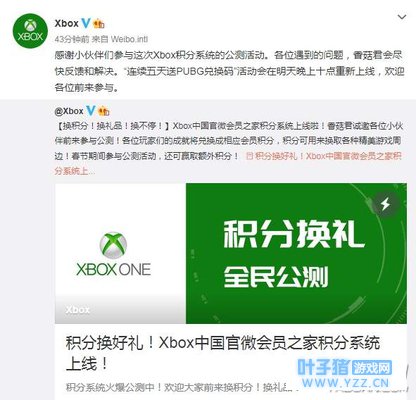Open the article headline 积分换好礼 Xbox中国官微会员之家
The height and width of the screenshot is (400, 416).
click(x=223, y=353)
